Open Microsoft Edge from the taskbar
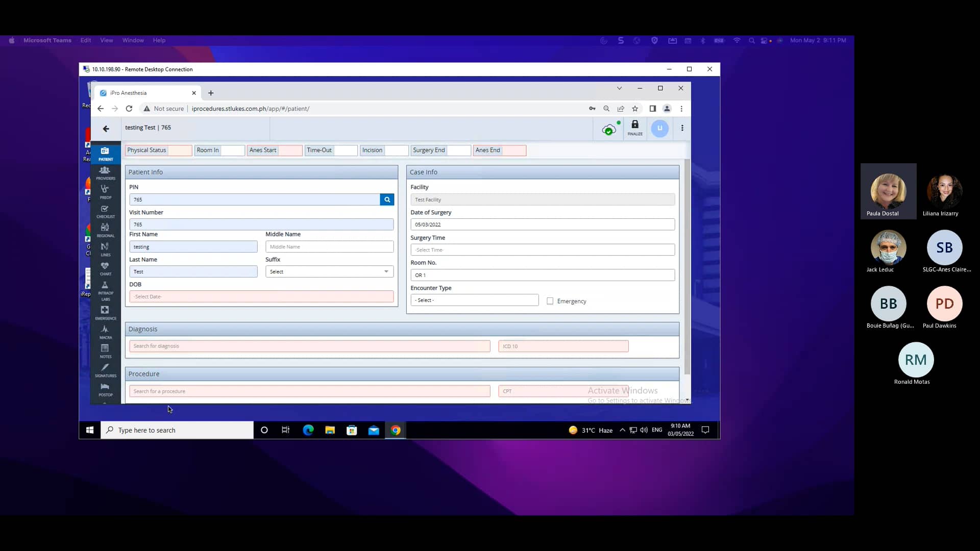The image size is (980, 551). [x=308, y=430]
